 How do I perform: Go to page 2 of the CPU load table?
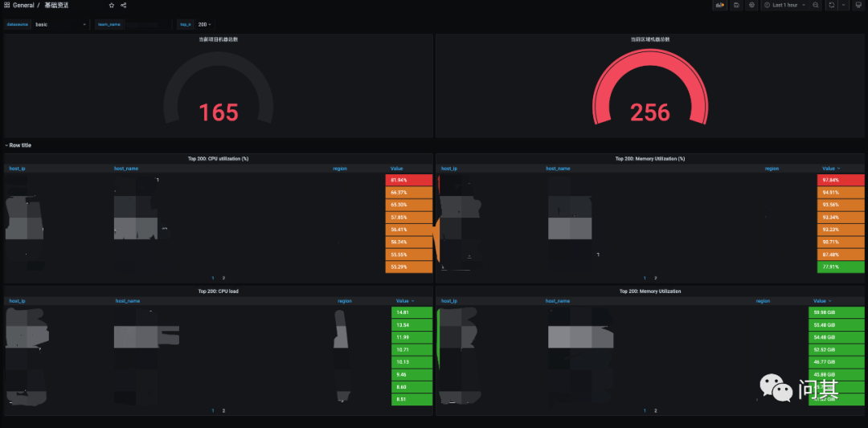(x=223, y=410)
